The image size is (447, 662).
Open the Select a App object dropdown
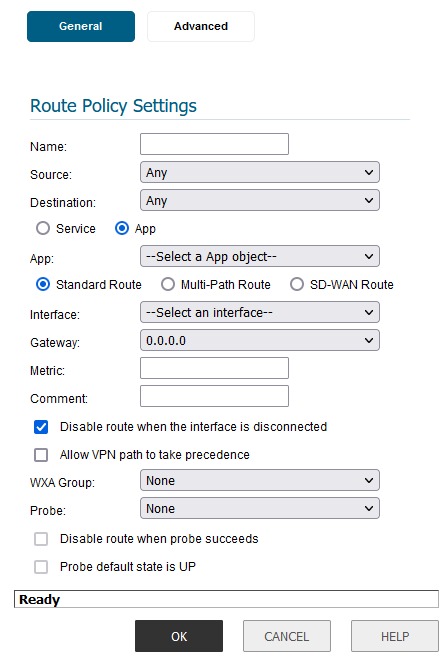click(260, 256)
